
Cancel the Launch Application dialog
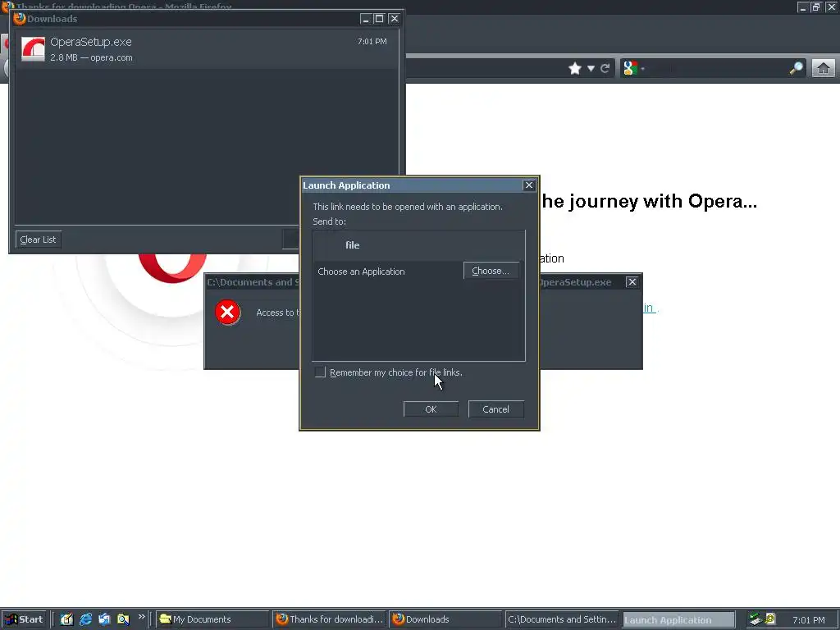(495, 409)
